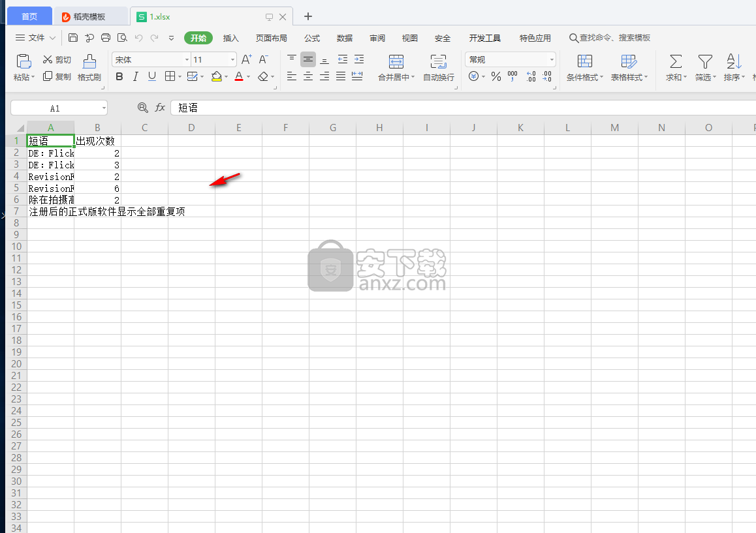Click Auto Wrap Text icon
The width and height of the screenshot is (756, 533).
pos(438,62)
